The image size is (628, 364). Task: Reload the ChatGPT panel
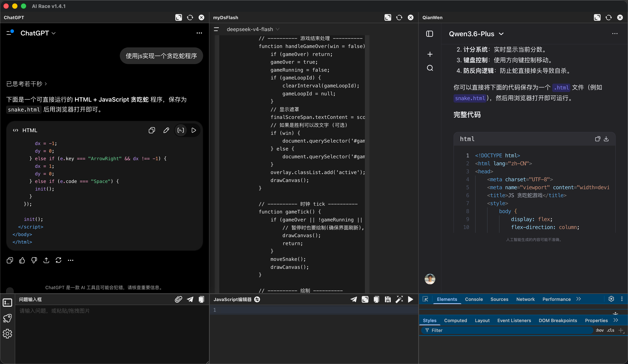pyautogui.click(x=190, y=17)
